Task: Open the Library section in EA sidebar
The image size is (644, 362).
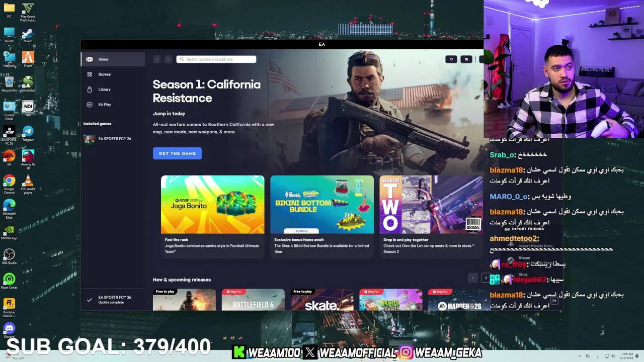Action: [x=113, y=89]
